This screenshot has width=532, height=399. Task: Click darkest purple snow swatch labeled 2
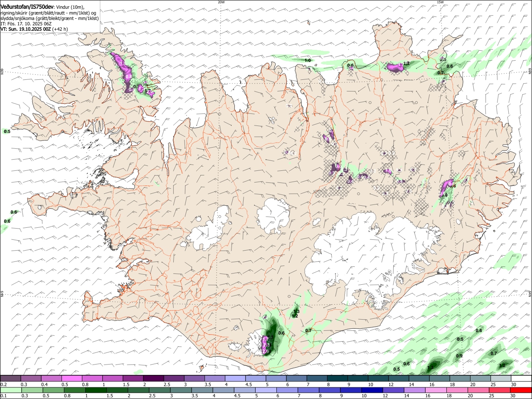pos(153,378)
